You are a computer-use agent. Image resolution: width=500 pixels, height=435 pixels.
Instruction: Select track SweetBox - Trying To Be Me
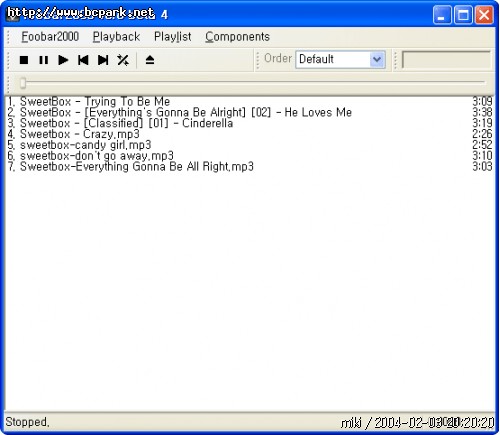click(x=249, y=101)
